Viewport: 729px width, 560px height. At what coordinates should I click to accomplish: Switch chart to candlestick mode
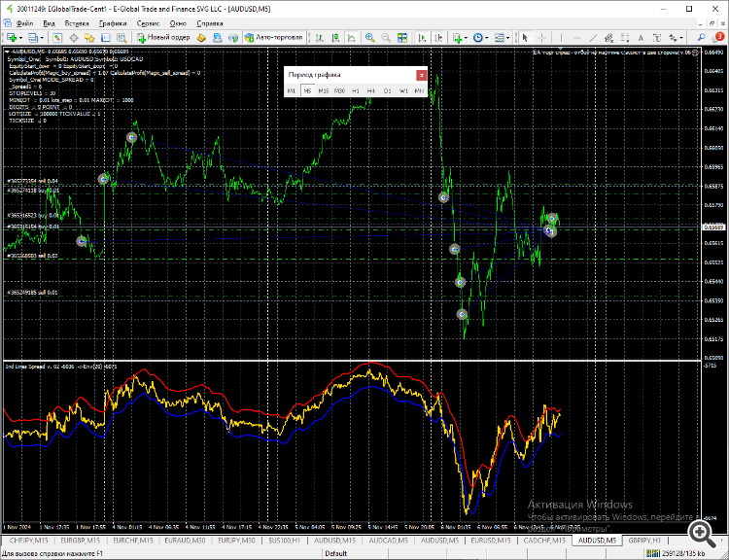pyautogui.click(x=335, y=38)
